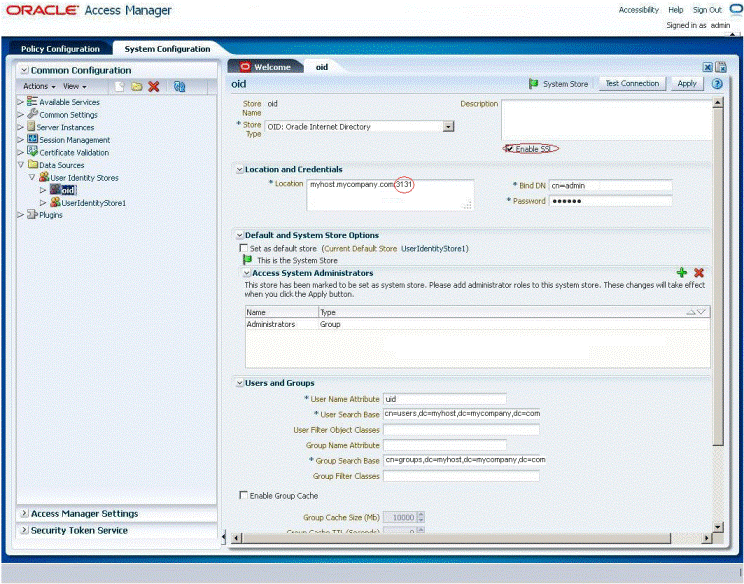The height and width of the screenshot is (584, 744).
Task: Click the Sign Out link
Action: pyautogui.click(x=707, y=9)
